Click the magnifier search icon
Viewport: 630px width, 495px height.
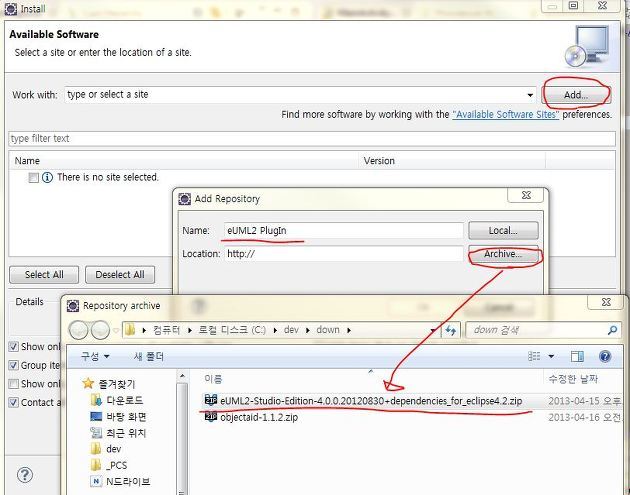coord(612,330)
